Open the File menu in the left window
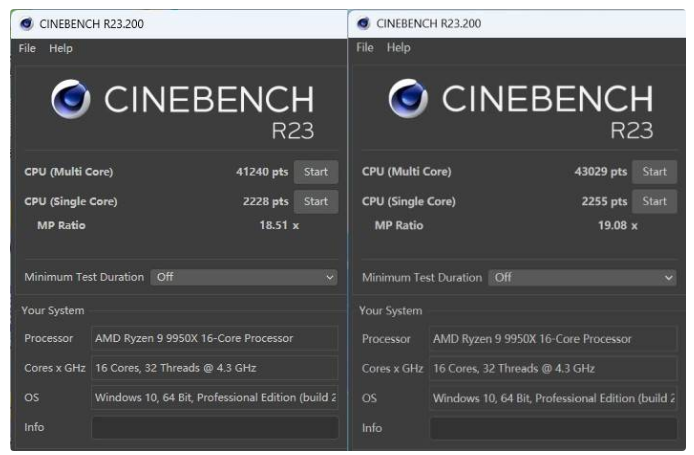 pyautogui.click(x=27, y=48)
